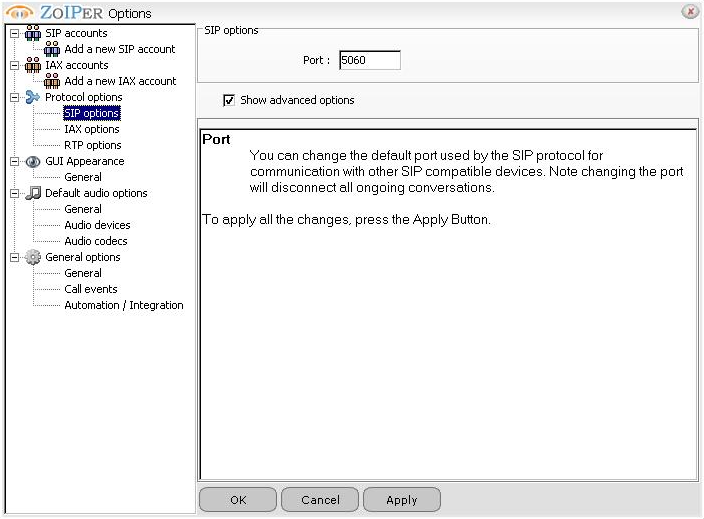Viewport: 704px width, 519px height.
Task: Collapse the Default audio options node
Action: pos(14,193)
